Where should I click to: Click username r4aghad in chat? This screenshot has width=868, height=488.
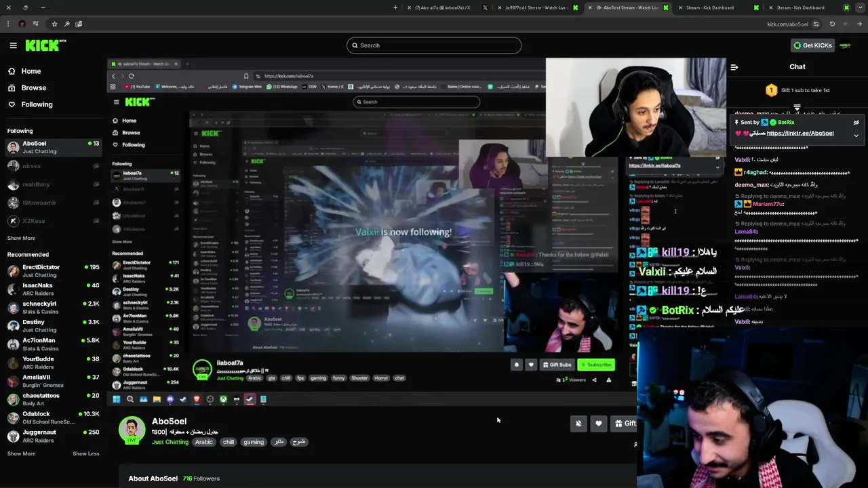click(x=755, y=173)
